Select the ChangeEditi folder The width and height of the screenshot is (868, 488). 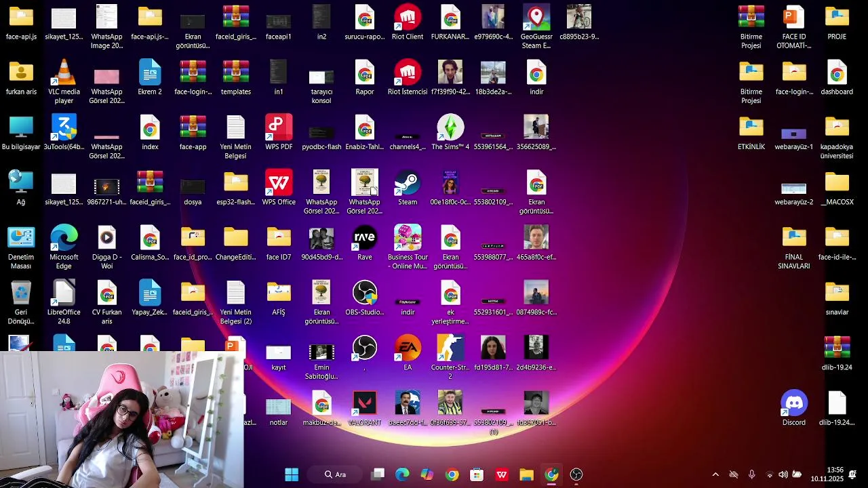236,243
